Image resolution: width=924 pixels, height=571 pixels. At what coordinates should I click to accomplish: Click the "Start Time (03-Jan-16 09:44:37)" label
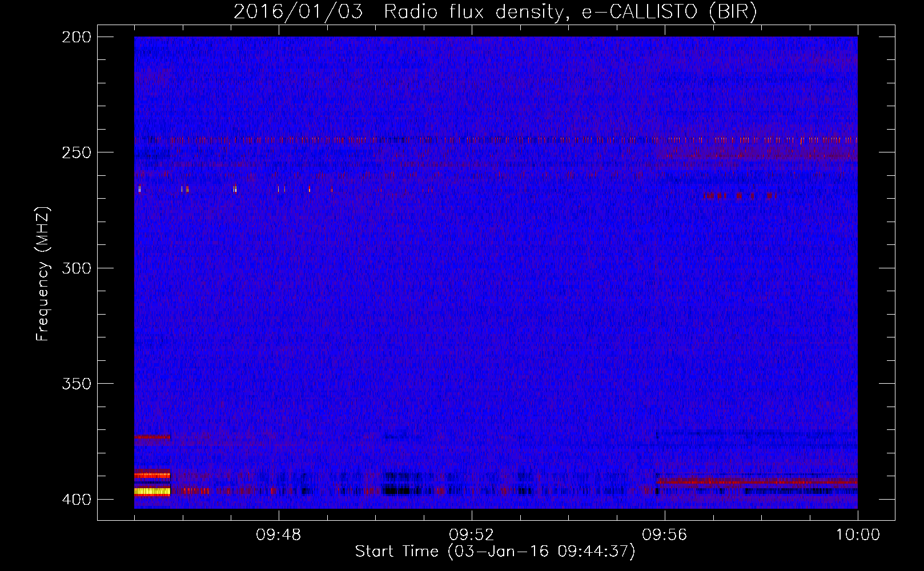pos(495,552)
